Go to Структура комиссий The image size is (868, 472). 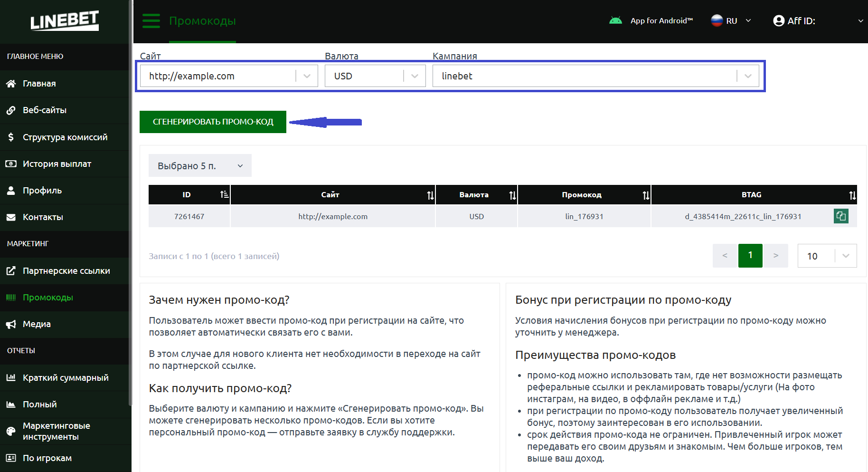pos(65,137)
